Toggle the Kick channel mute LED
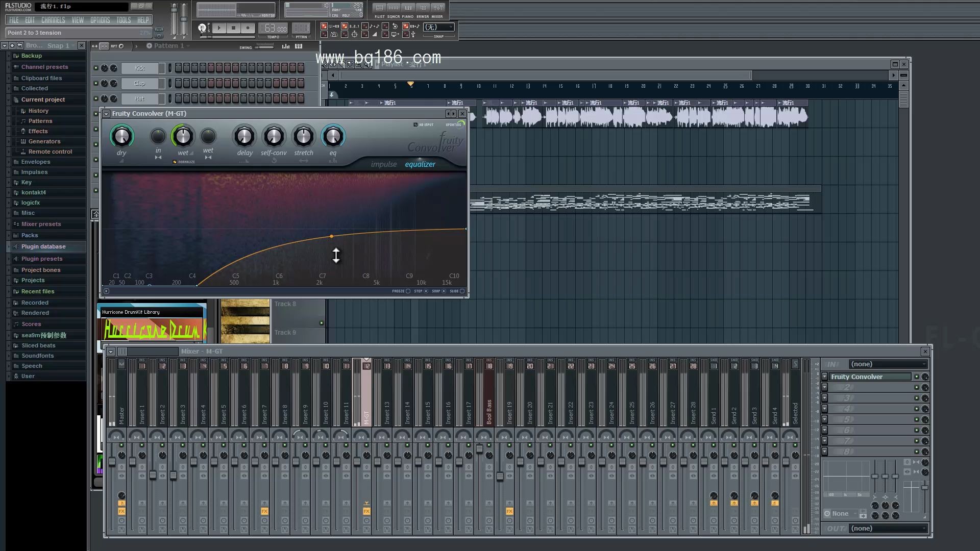This screenshot has height=551, width=980. pyautogui.click(x=95, y=68)
